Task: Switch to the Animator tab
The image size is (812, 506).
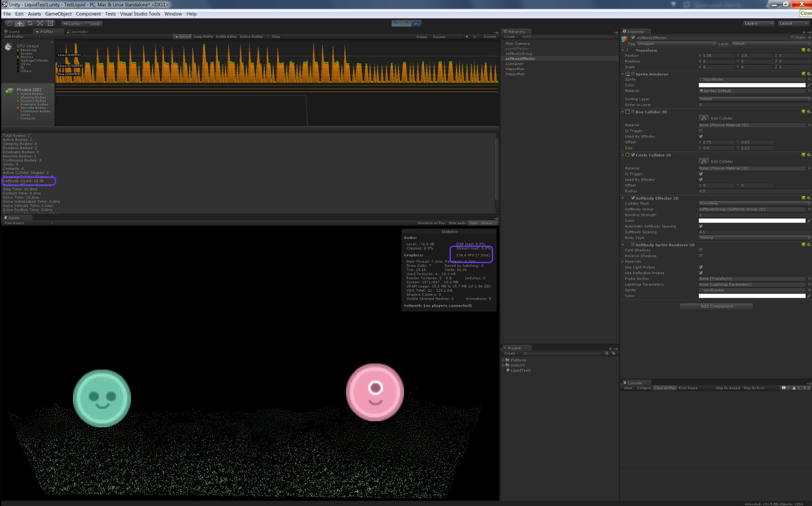Action: [78, 31]
